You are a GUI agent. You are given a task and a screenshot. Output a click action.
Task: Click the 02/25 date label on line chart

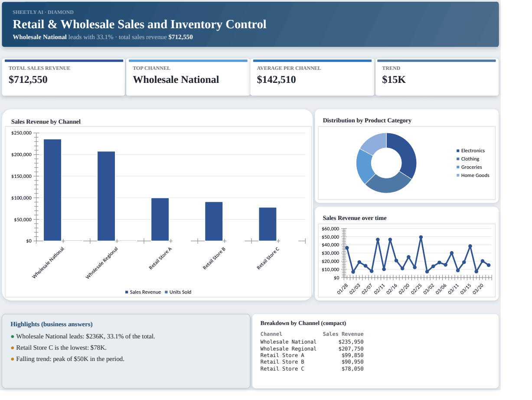point(416,289)
